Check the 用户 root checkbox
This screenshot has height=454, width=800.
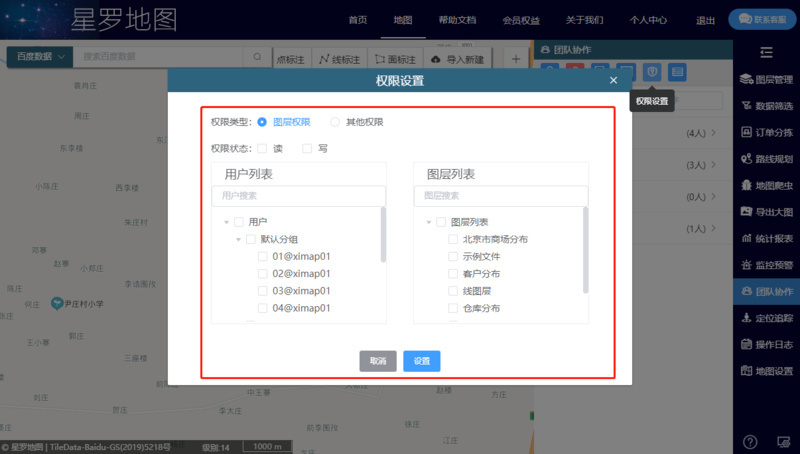pyautogui.click(x=239, y=222)
